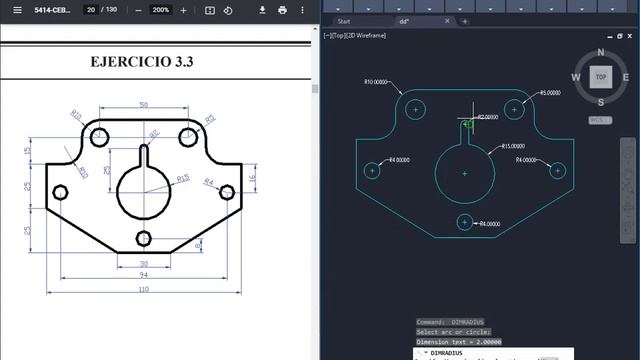Open a new drawing tab with plus
This screenshot has height=360, width=640.
(x=464, y=21)
